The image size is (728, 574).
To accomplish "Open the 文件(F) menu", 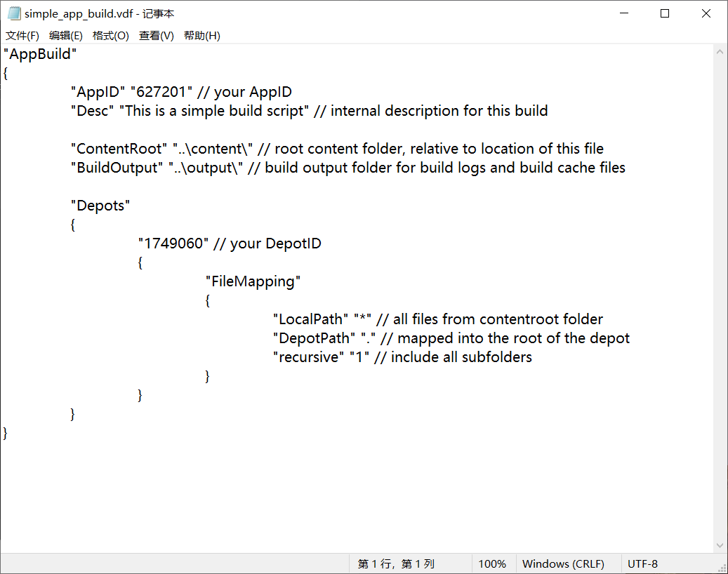I will (22, 36).
